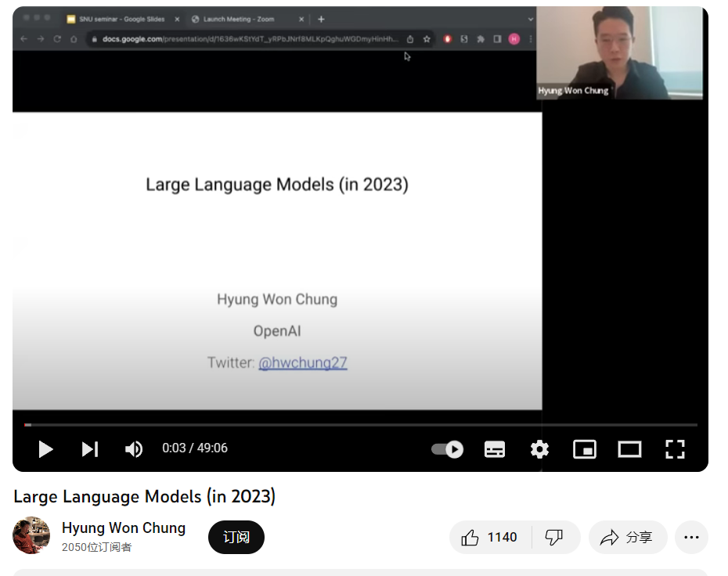Skip to the next video
This screenshot has height=576, width=728.
point(89,449)
